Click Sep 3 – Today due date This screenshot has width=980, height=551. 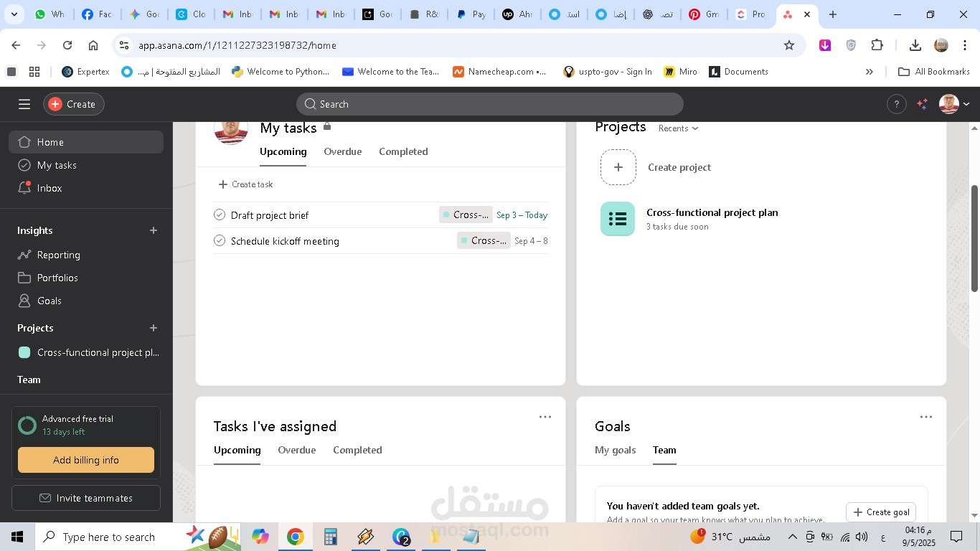(522, 215)
